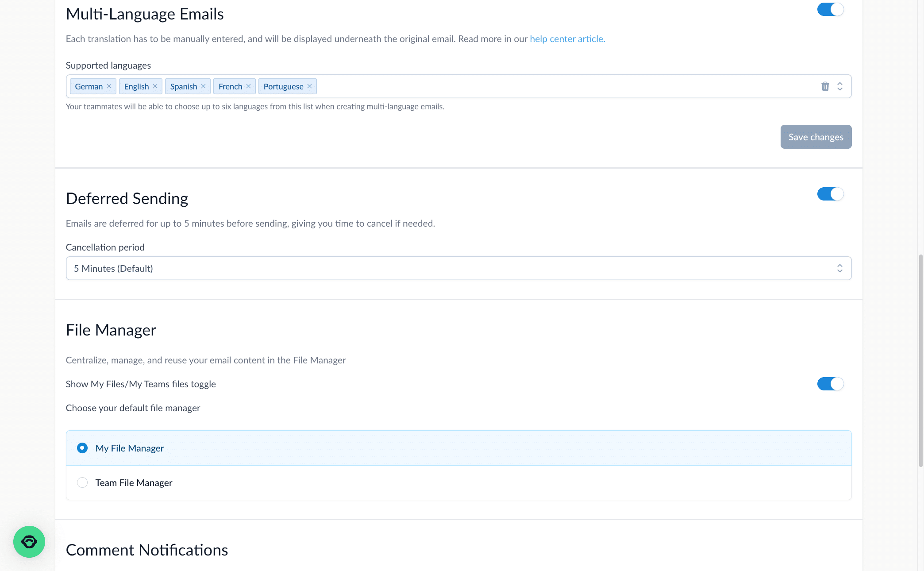The image size is (924, 571).
Task: Click the Save changes button
Action: [816, 137]
